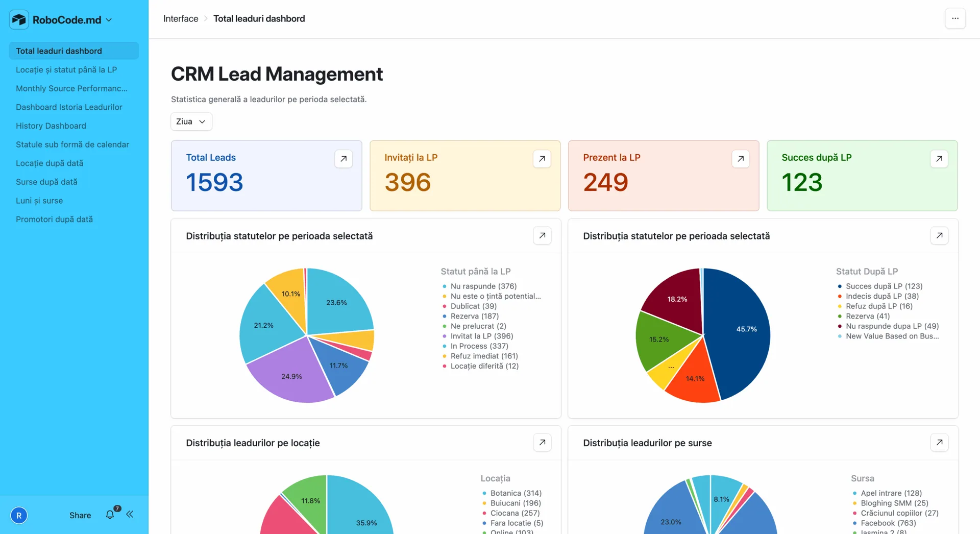Viewport: 980px width, 534px height.
Task: Open Locație după dată page
Action: (73, 163)
